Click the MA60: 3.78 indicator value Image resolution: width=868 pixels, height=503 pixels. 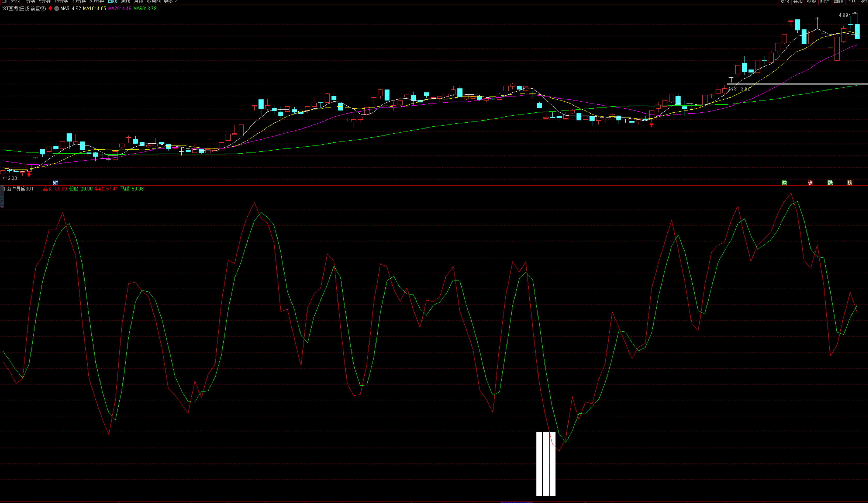pos(145,9)
